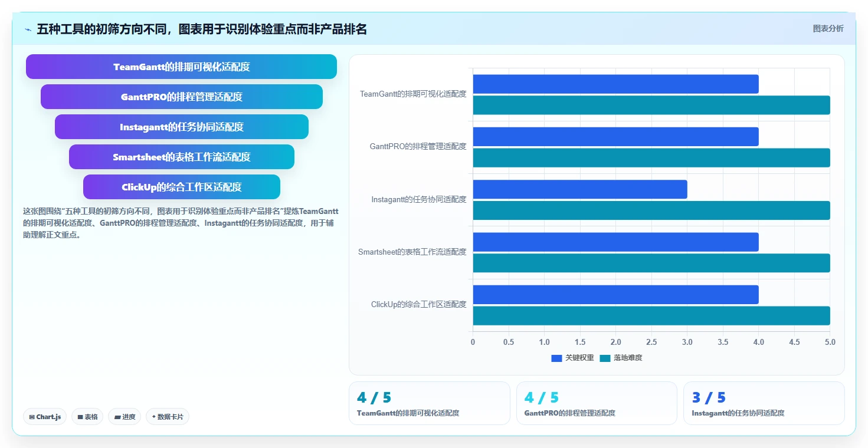The height and width of the screenshot is (448, 868).
Task: Toggle the 落地难度 legend swatch
Action: 605,358
